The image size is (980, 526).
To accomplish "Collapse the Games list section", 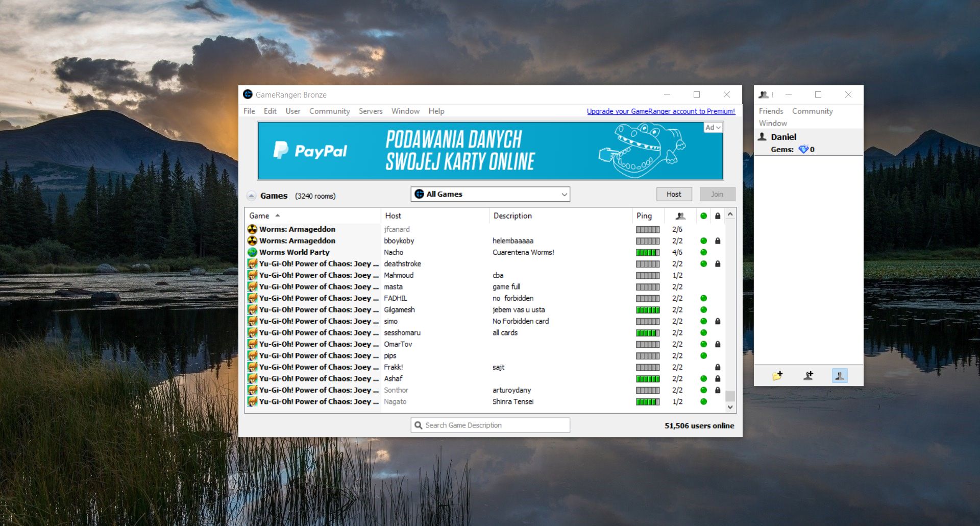I will click(x=251, y=196).
